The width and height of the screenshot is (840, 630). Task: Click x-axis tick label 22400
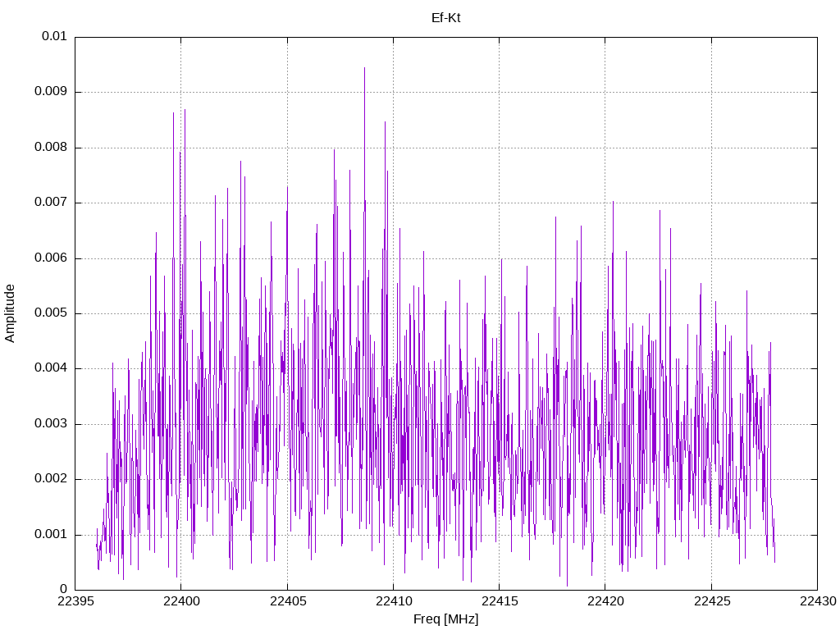[x=181, y=601]
